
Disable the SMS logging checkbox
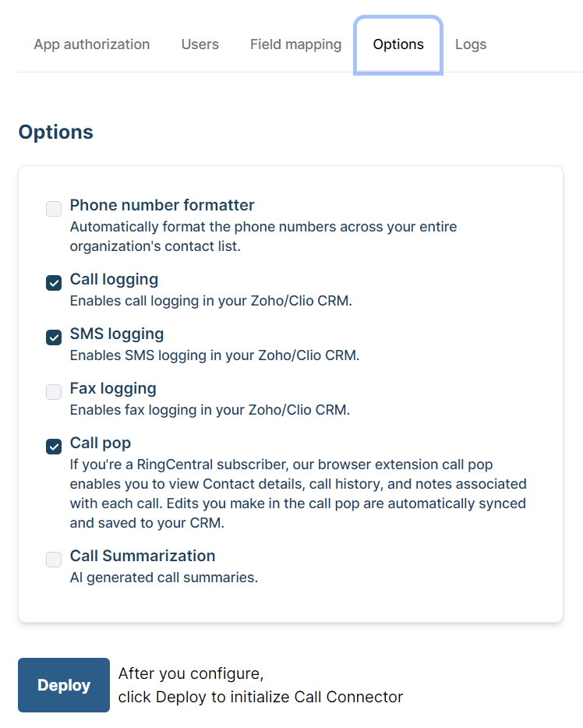tap(54, 337)
